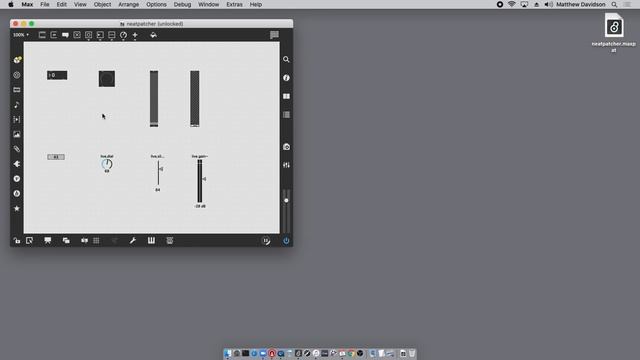Toggle audio on/off power button

[x=286, y=241]
